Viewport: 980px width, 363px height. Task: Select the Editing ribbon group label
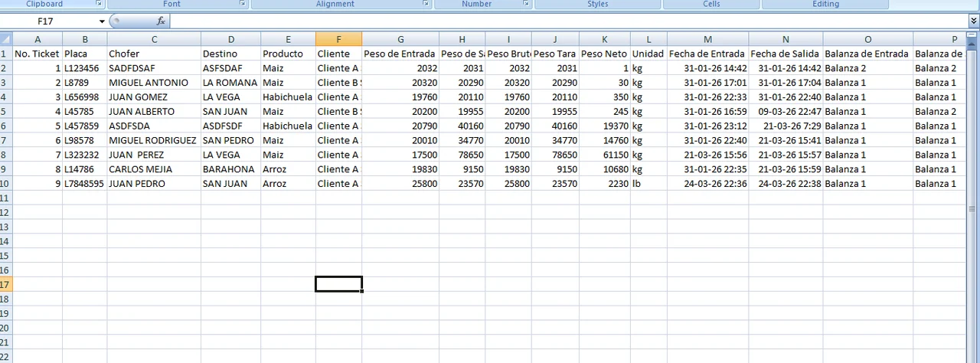click(825, 4)
